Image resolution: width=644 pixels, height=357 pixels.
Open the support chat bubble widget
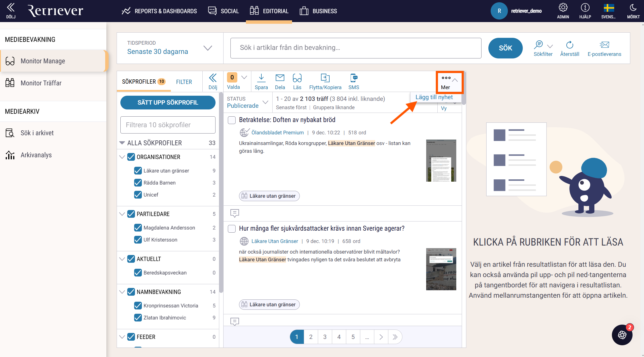pos(622,335)
